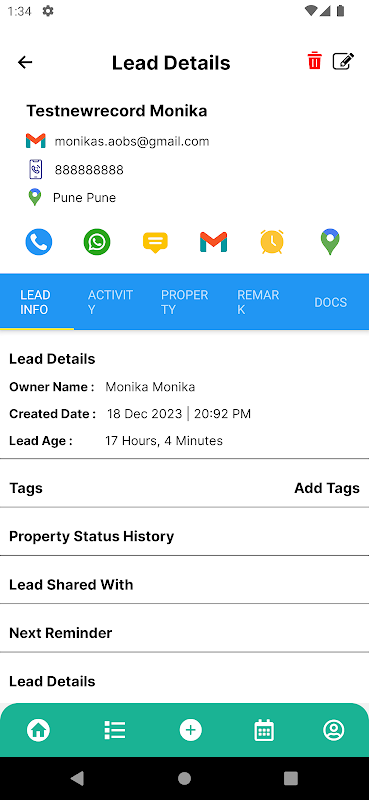Screen dimensions: 369x800
Task: Tap map pin beside Pune Pune
Action: coord(35,197)
